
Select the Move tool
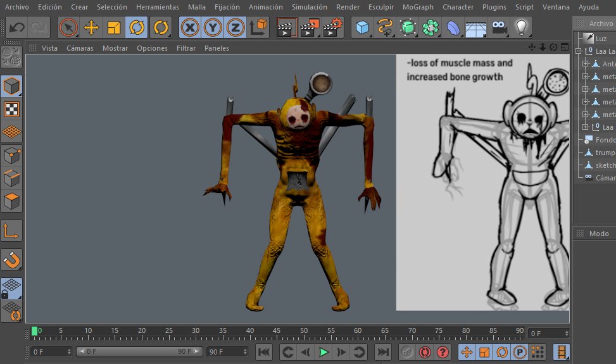(x=91, y=27)
